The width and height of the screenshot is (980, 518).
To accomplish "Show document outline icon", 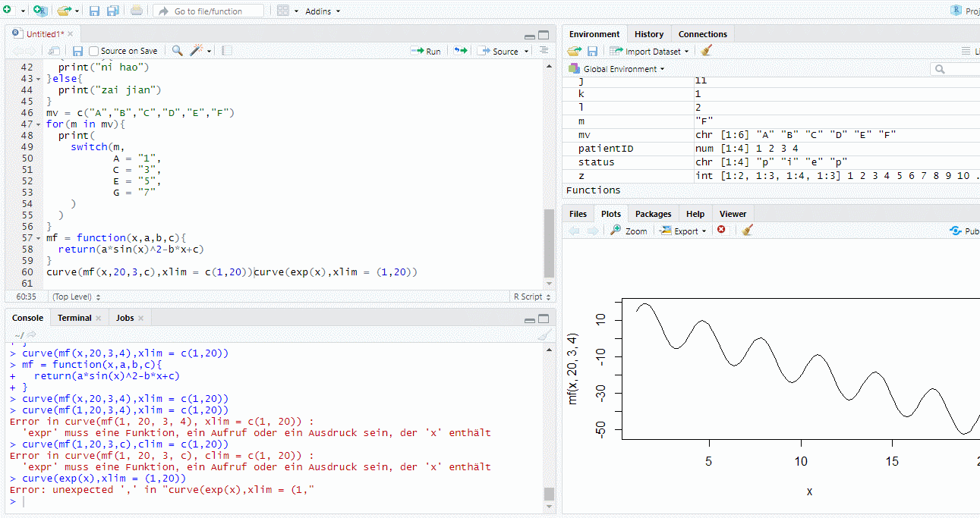I will click(x=544, y=50).
